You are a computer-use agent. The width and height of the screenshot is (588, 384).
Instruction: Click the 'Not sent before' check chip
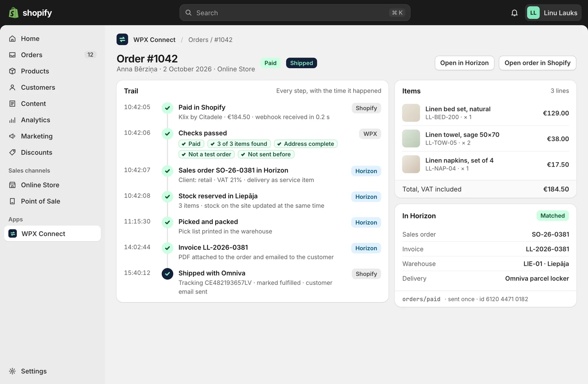pyautogui.click(x=266, y=155)
